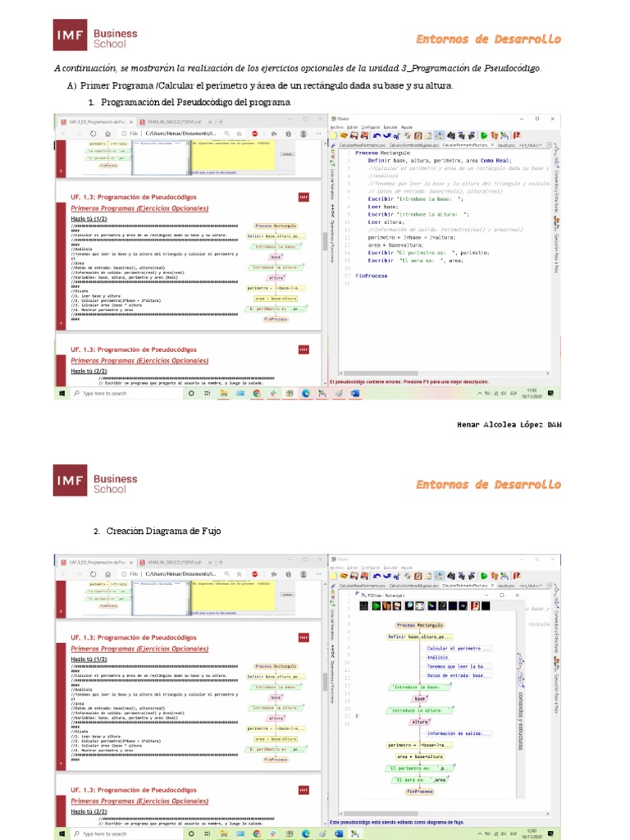Click PSeInt Save icon in pseudocode screenshot

click(354, 135)
